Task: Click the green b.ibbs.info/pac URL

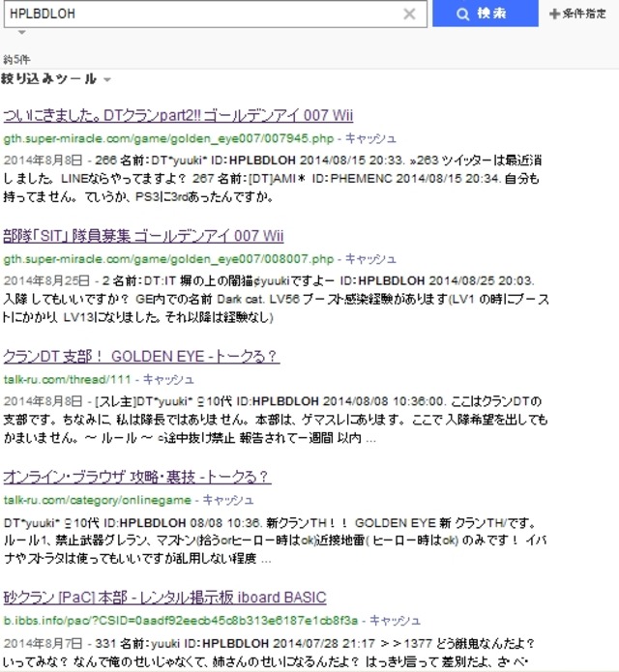Action: click(x=181, y=620)
